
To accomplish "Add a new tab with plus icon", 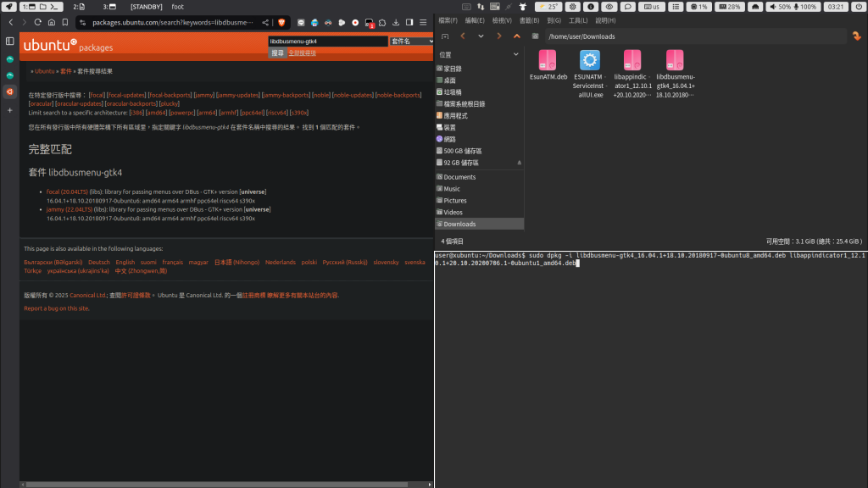I will coord(10,110).
